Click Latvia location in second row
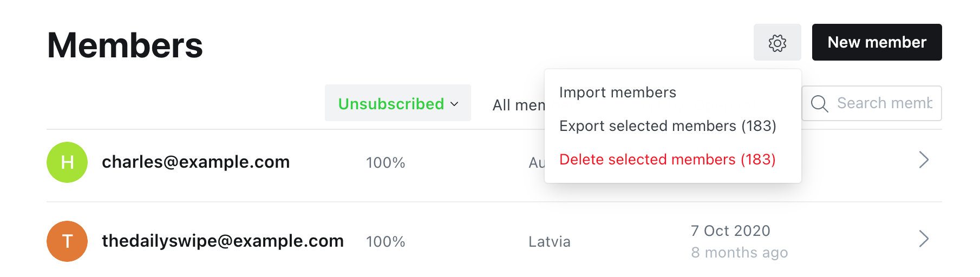The image size is (980, 277). (550, 242)
